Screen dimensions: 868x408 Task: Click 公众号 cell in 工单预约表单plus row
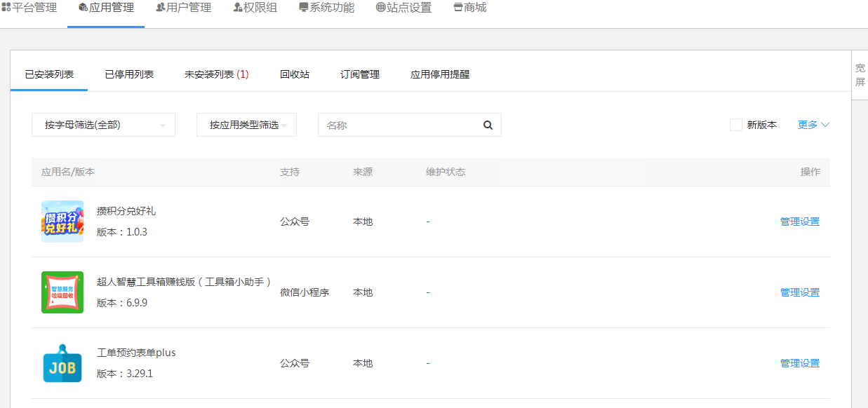click(x=295, y=363)
